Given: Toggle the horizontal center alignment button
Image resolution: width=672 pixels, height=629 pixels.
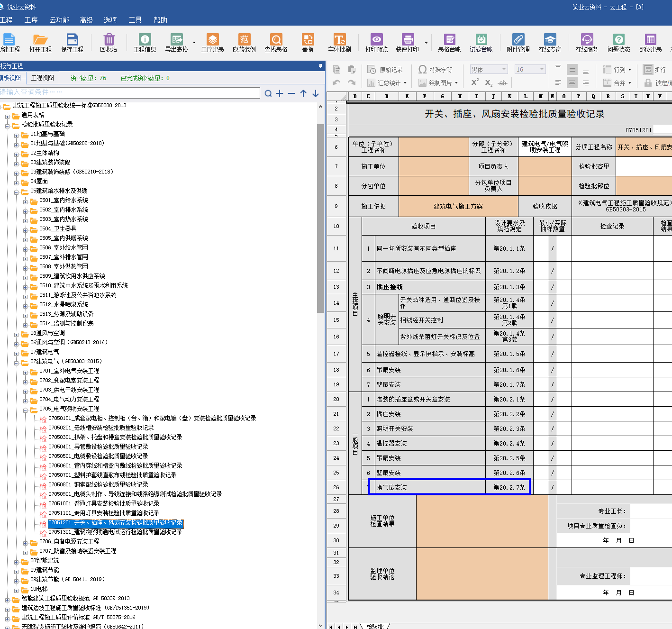Looking at the screenshot, I should pos(572,83).
